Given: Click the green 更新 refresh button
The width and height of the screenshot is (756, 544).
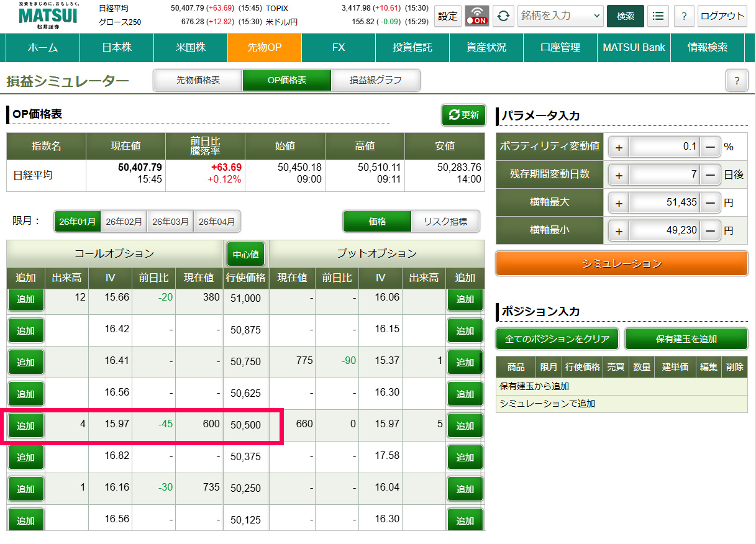Looking at the screenshot, I should click(463, 115).
